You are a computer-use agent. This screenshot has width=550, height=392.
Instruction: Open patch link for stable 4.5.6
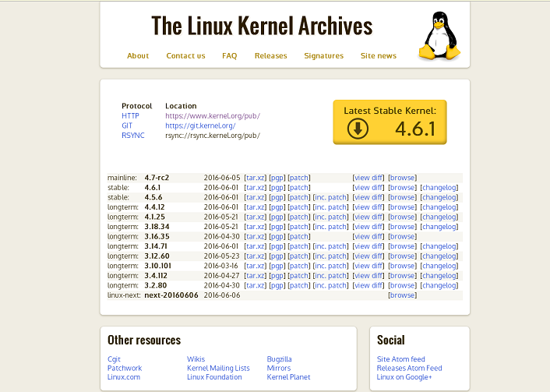click(x=299, y=197)
